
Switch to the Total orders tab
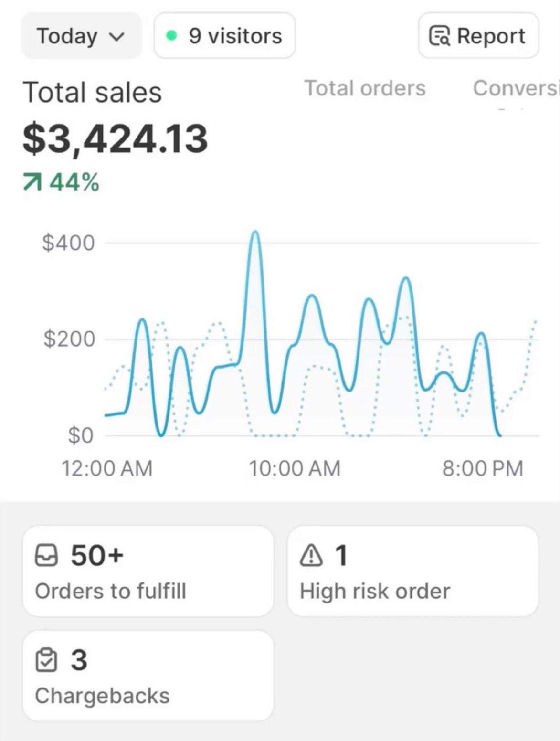pos(365,88)
